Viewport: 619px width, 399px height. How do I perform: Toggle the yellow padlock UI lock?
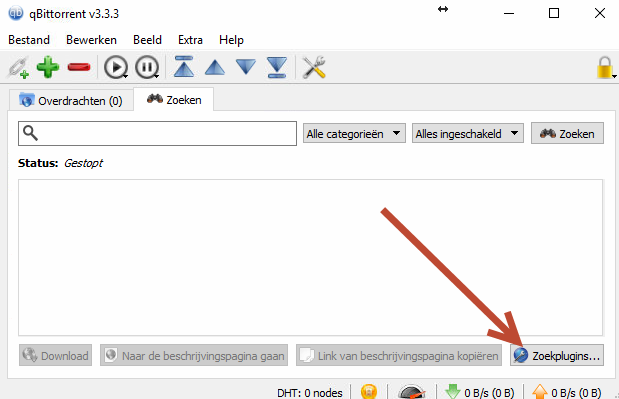point(605,67)
